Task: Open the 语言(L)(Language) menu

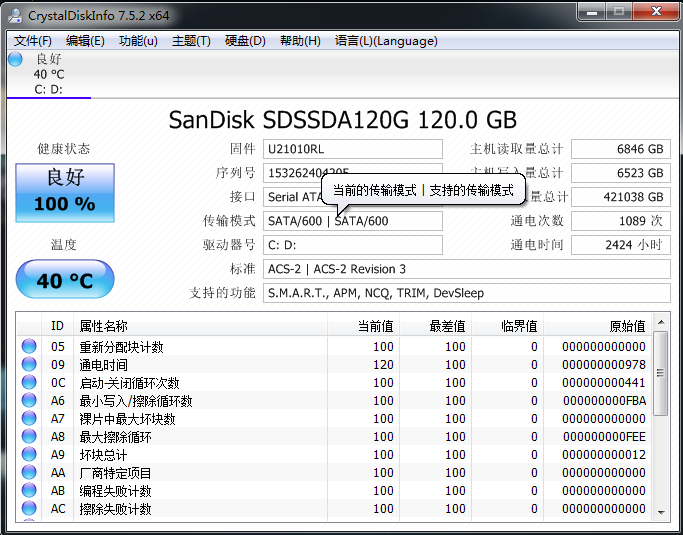Action: pos(386,41)
